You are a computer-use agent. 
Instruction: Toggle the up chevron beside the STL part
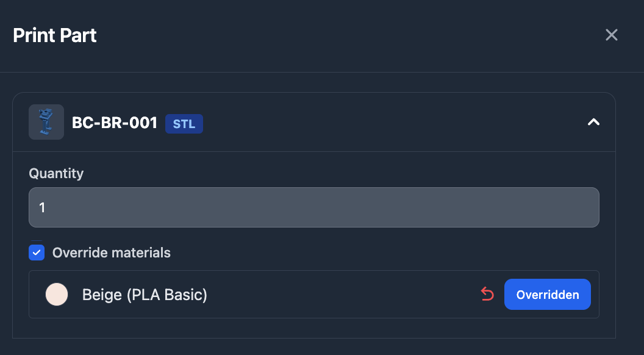(x=593, y=123)
